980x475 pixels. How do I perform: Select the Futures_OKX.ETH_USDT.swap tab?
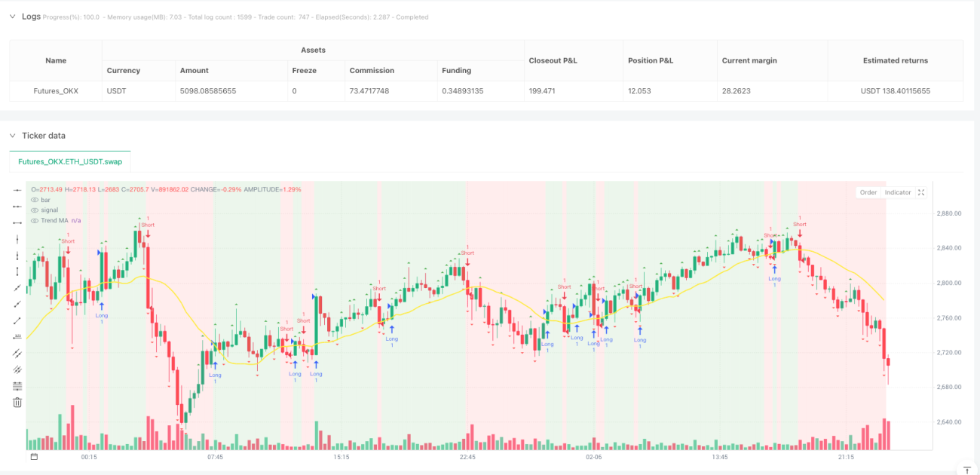coord(70,161)
